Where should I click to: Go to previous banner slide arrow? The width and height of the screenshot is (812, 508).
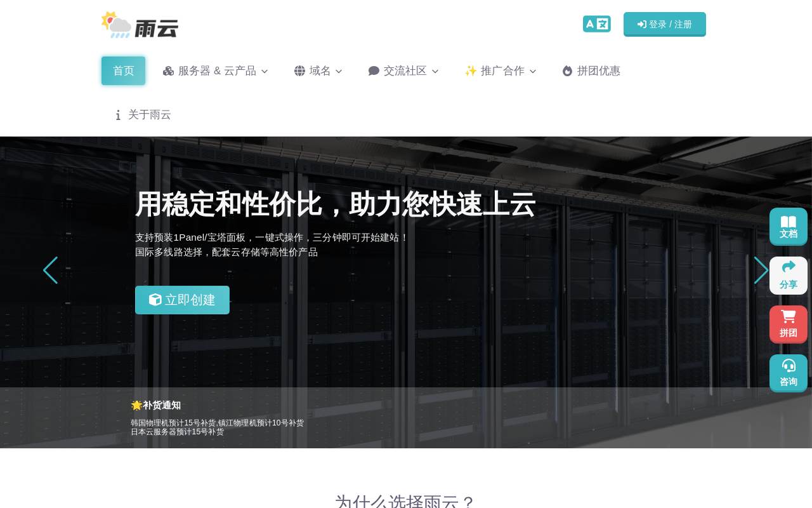pos(50,271)
